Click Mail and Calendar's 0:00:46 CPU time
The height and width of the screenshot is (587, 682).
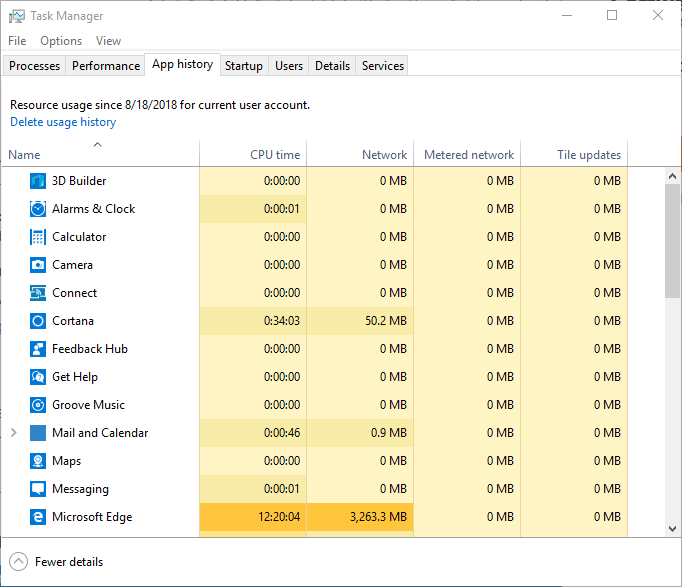pyautogui.click(x=282, y=433)
